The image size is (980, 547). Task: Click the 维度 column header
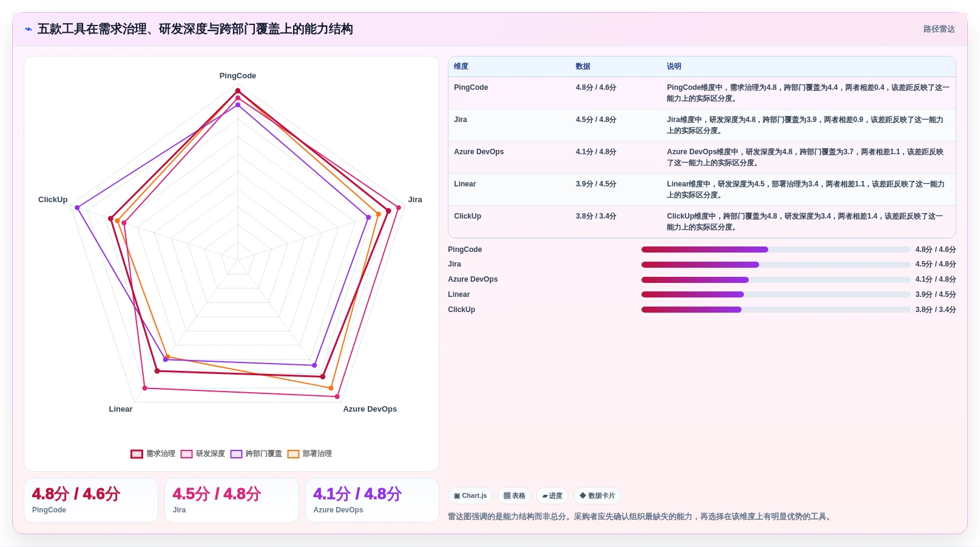(x=461, y=66)
